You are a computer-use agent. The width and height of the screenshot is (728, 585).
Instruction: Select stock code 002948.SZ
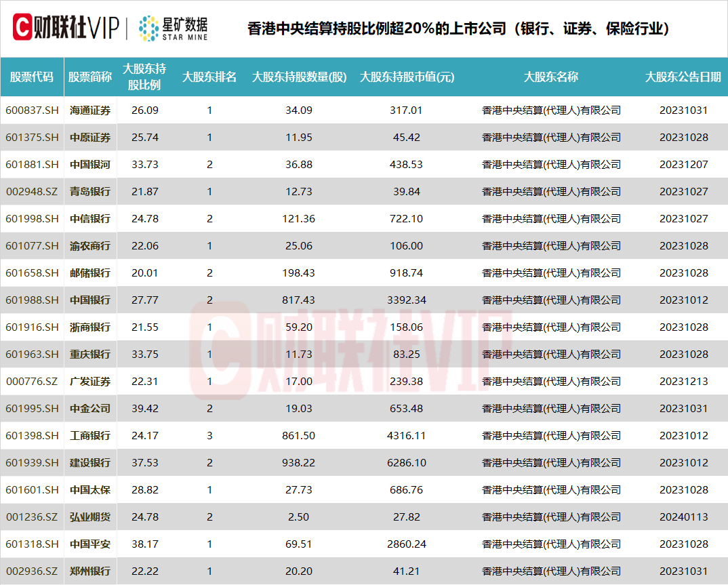tap(32, 192)
